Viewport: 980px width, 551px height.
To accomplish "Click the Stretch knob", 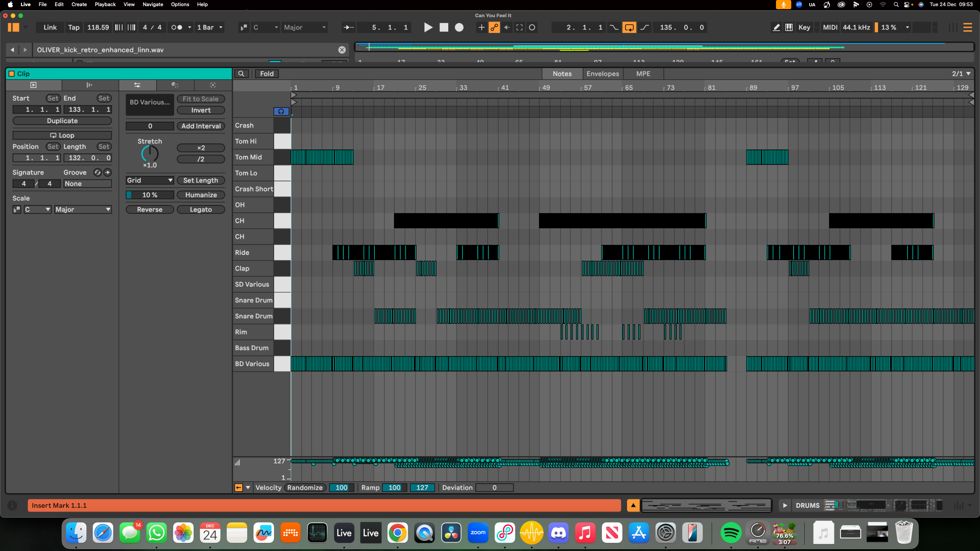I will (150, 154).
